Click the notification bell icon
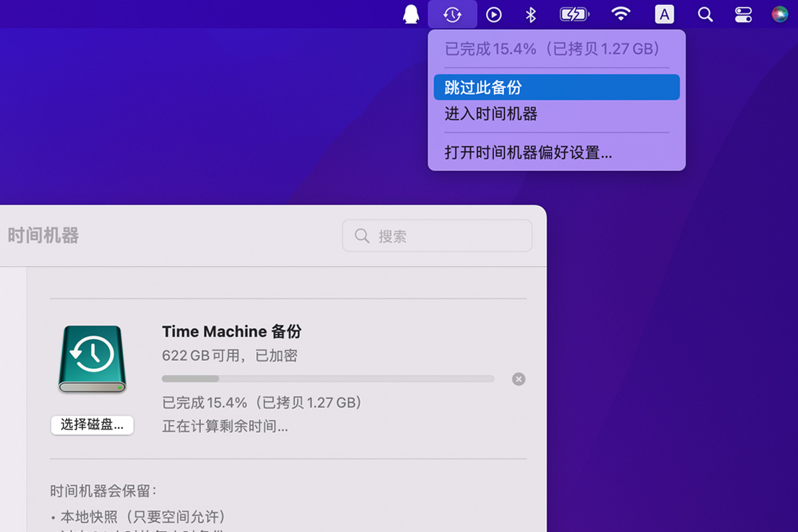Screen dimensions: 798x532 (411, 13)
